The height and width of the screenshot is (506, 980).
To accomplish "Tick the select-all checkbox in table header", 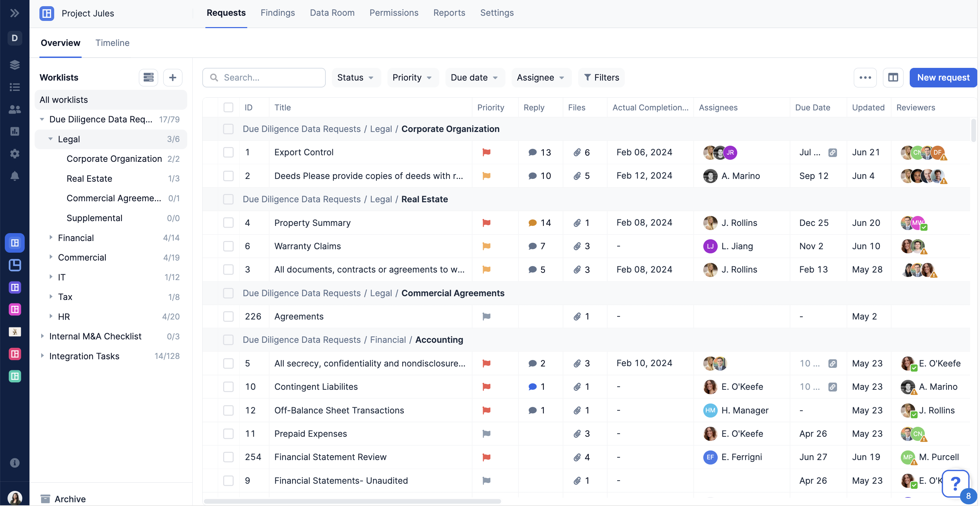I will tap(228, 108).
